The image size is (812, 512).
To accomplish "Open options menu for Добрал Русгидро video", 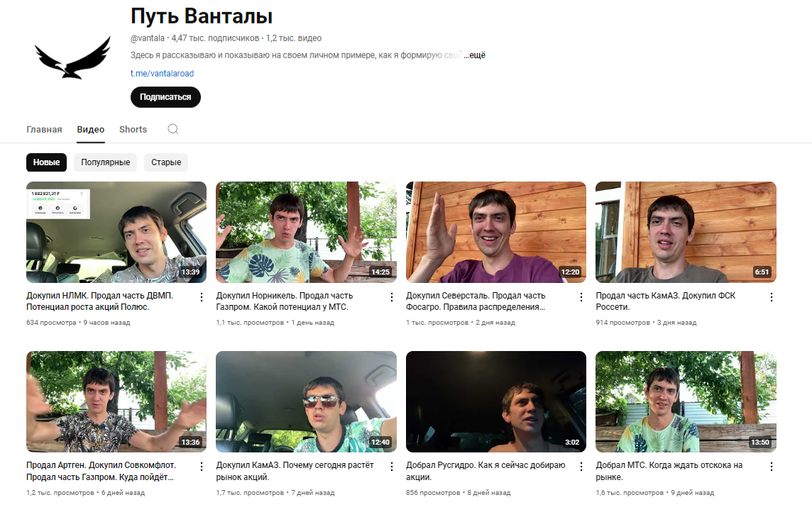I will [581, 467].
